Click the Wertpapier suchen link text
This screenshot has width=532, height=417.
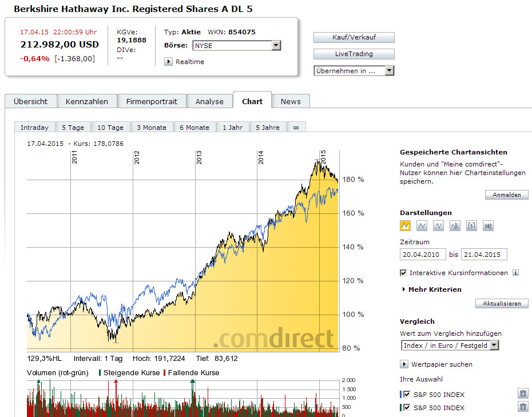[x=442, y=364]
